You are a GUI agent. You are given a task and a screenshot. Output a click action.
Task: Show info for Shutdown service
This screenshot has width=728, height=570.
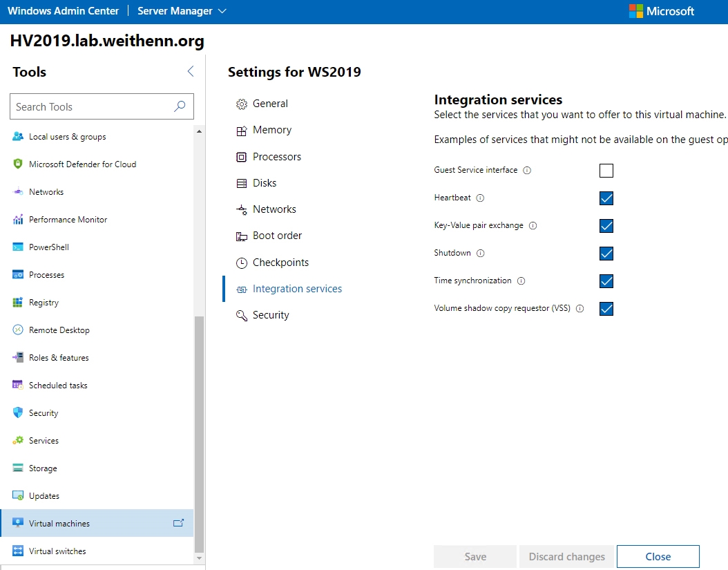[481, 253]
